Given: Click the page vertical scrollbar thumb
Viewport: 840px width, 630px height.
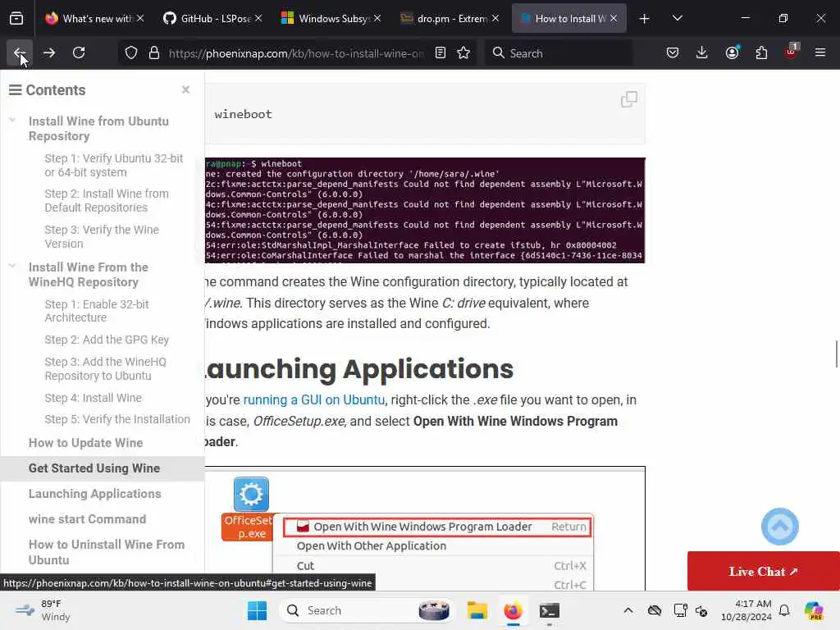Looking at the screenshot, I should [x=836, y=354].
